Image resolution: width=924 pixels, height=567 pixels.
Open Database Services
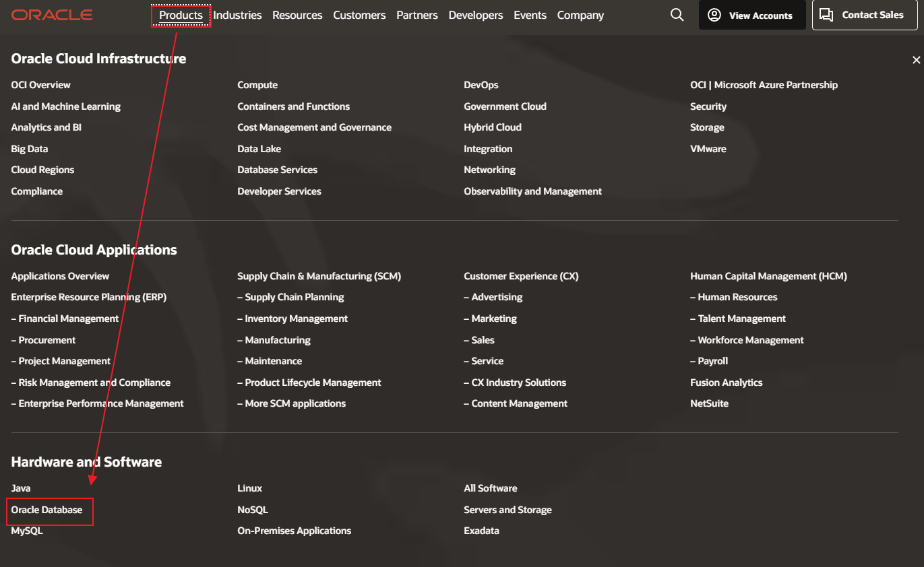(x=278, y=170)
